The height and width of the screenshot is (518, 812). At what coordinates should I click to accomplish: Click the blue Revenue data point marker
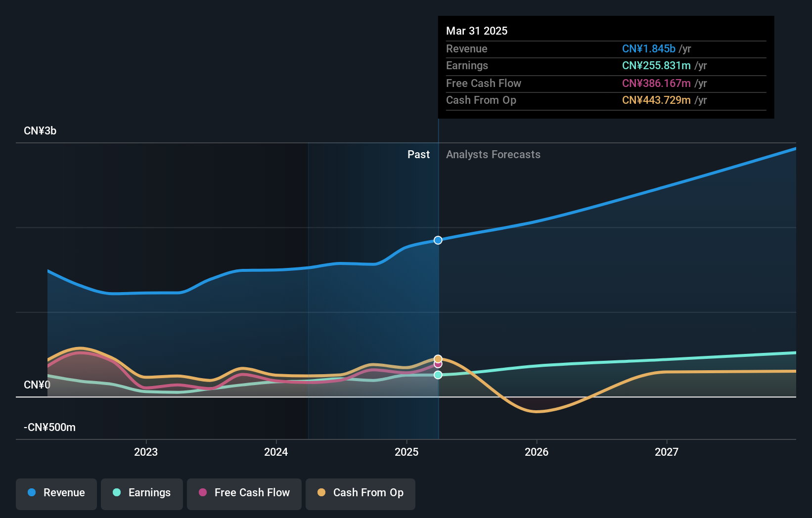438,240
